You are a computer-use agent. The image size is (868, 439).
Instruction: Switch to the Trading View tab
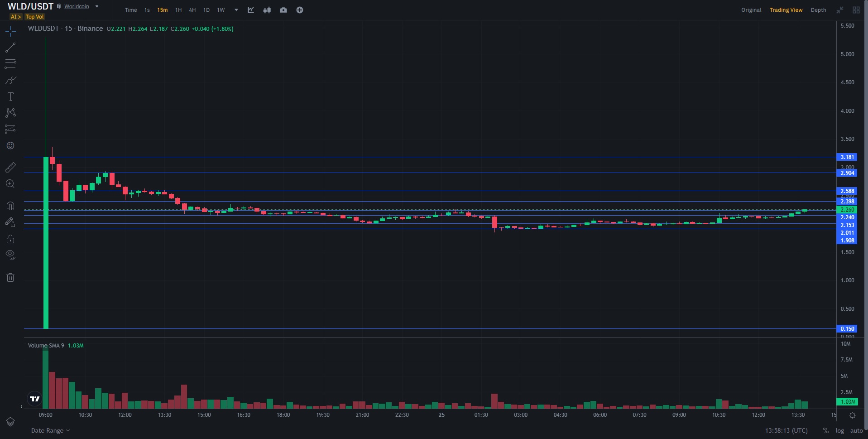click(x=786, y=10)
